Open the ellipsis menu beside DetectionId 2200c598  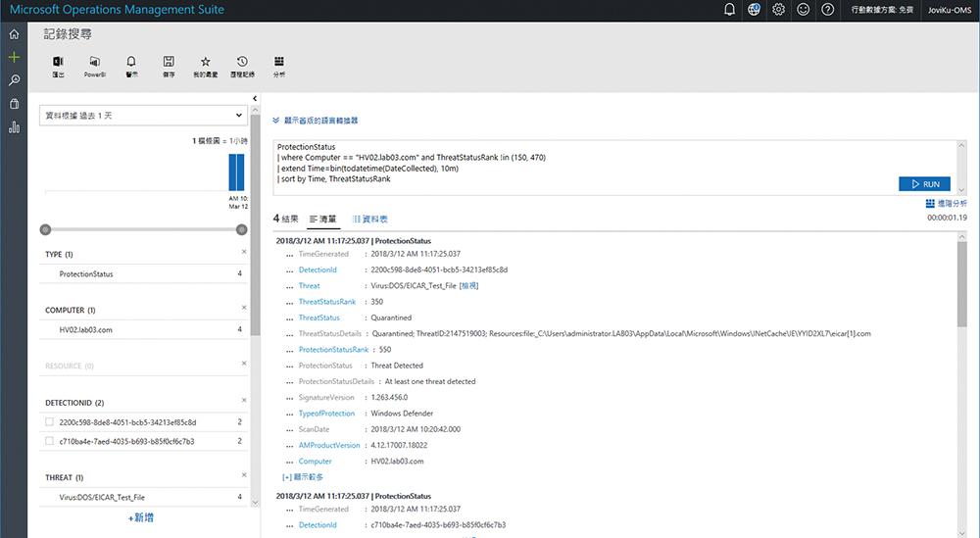[x=289, y=270]
